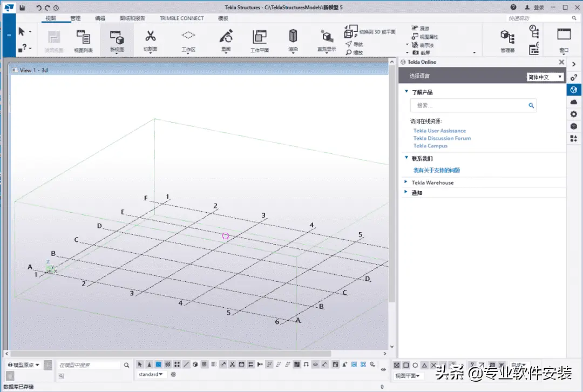Open the blue file menu hamburger button

[9, 36]
